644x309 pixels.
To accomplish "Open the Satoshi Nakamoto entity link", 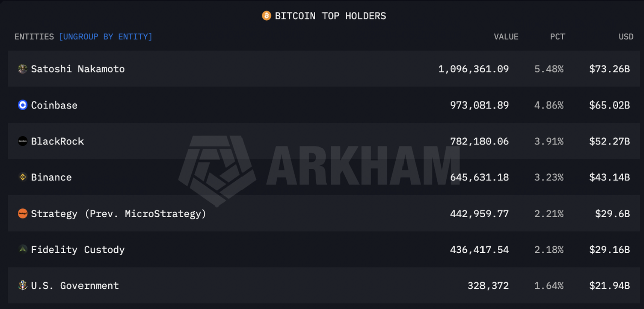I will coord(78,69).
